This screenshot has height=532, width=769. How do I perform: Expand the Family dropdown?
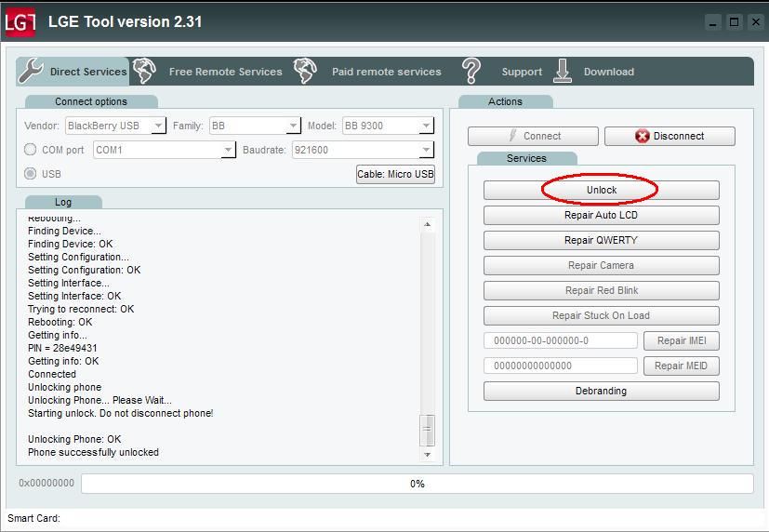[293, 126]
